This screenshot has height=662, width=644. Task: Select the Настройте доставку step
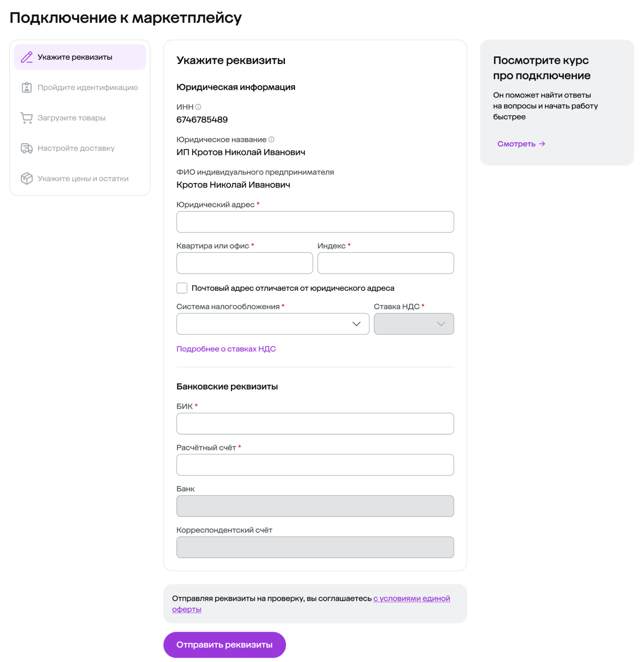[x=76, y=148]
